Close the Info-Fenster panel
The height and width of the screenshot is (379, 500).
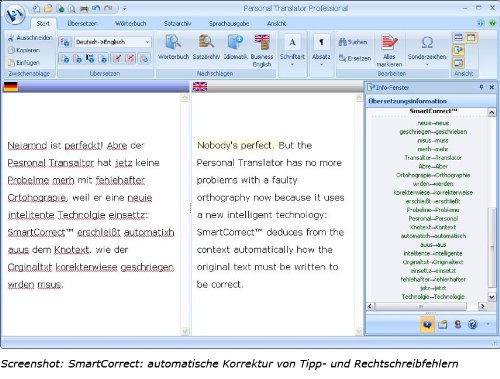click(492, 87)
